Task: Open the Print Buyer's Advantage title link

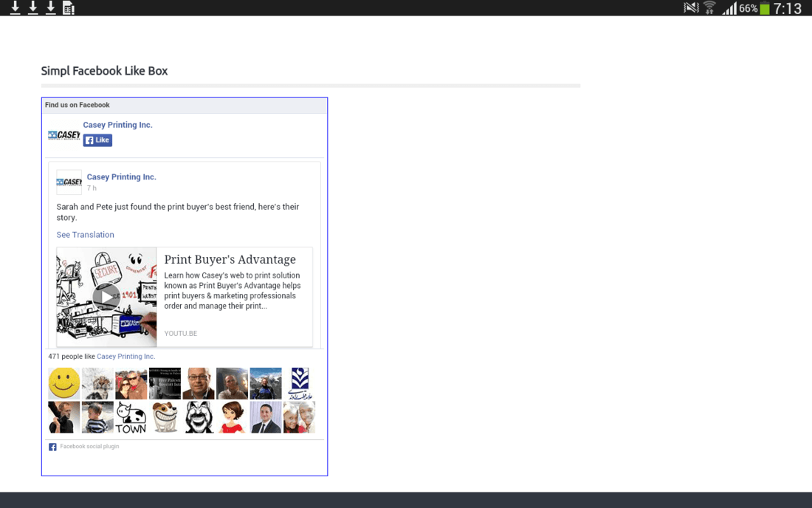Action: click(x=230, y=259)
